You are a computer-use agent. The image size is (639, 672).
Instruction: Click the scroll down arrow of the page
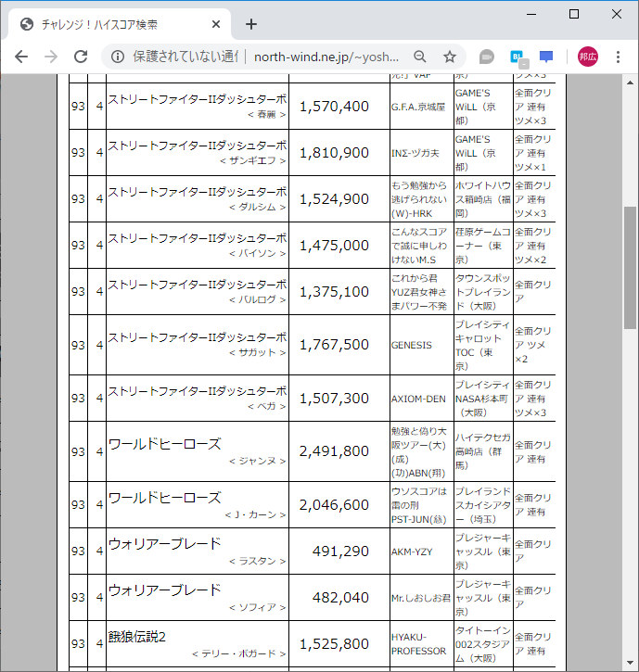630,663
